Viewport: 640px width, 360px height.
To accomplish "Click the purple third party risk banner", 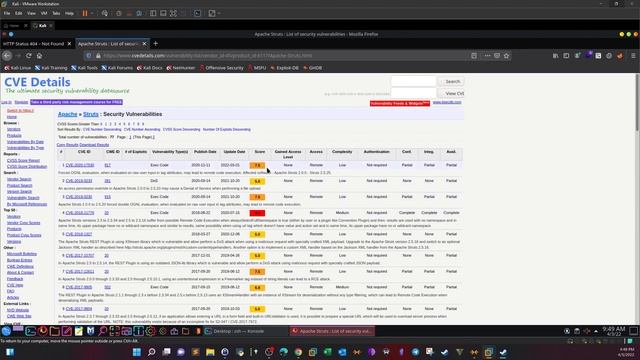I will tap(76, 102).
